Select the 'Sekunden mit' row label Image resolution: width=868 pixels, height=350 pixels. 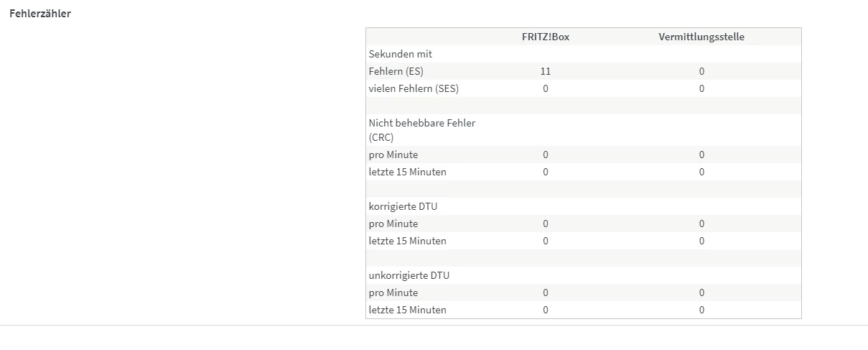point(401,54)
